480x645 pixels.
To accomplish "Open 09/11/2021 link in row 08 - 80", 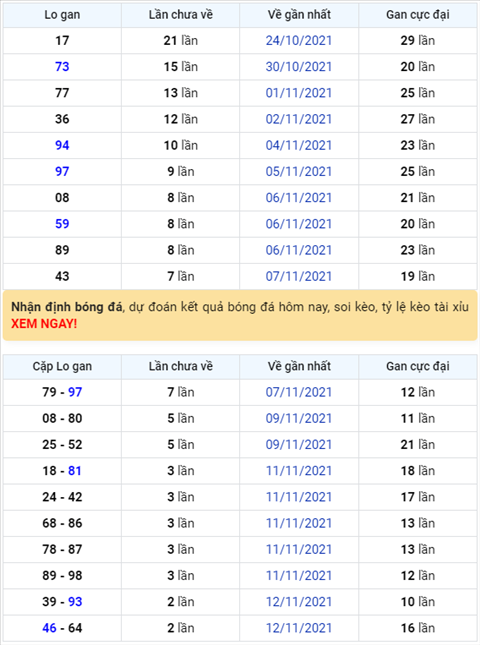I will pyautogui.click(x=299, y=418).
